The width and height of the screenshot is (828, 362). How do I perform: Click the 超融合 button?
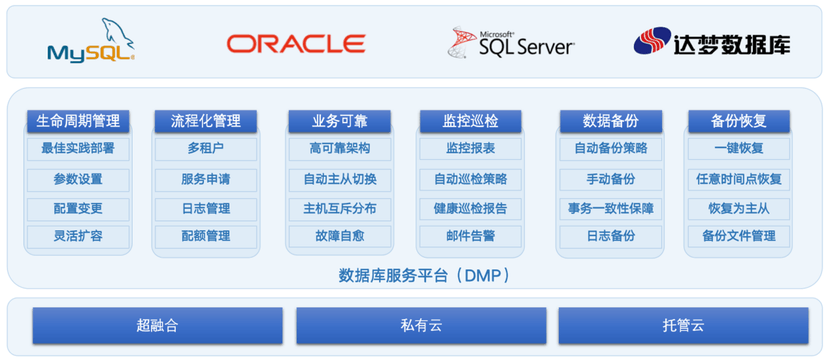(x=157, y=326)
